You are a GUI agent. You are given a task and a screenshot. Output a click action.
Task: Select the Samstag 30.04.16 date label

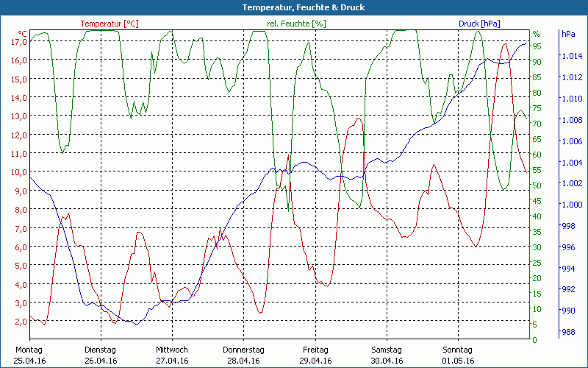tap(386, 355)
